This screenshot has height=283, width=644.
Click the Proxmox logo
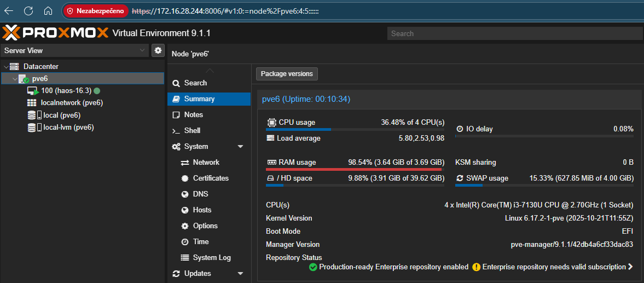pos(55,33)
